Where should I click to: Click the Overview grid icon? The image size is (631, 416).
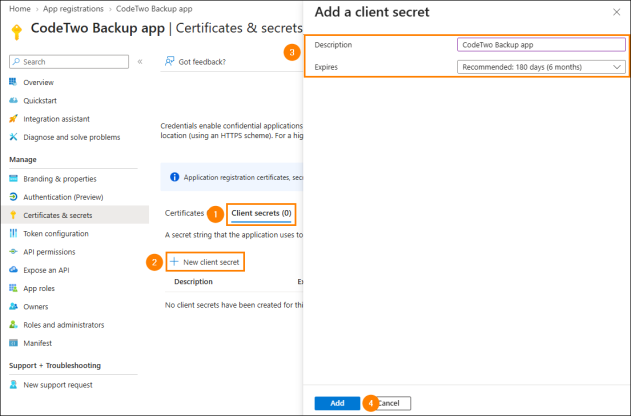tap(13, 82)
